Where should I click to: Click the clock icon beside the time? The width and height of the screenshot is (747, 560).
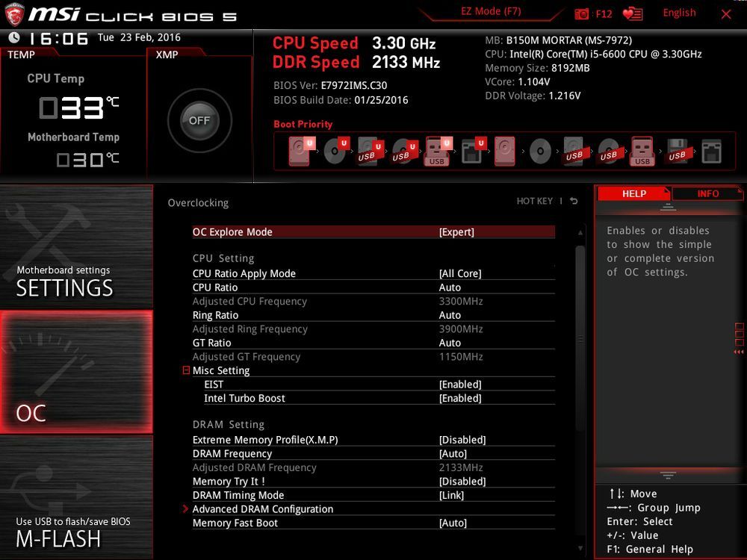point(14,37)
